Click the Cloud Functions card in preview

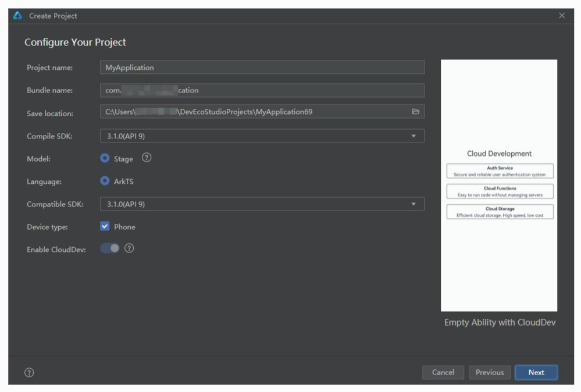pos(500,191)
